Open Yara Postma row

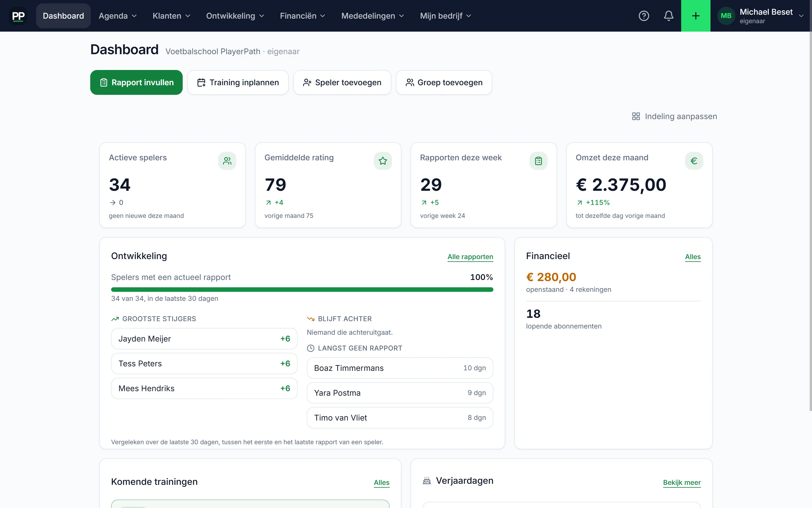[x=400, y=393]
